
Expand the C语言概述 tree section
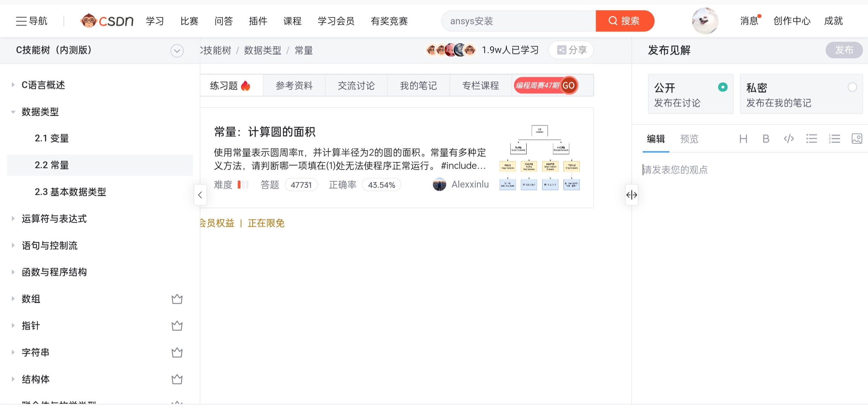tap(13, 85)
